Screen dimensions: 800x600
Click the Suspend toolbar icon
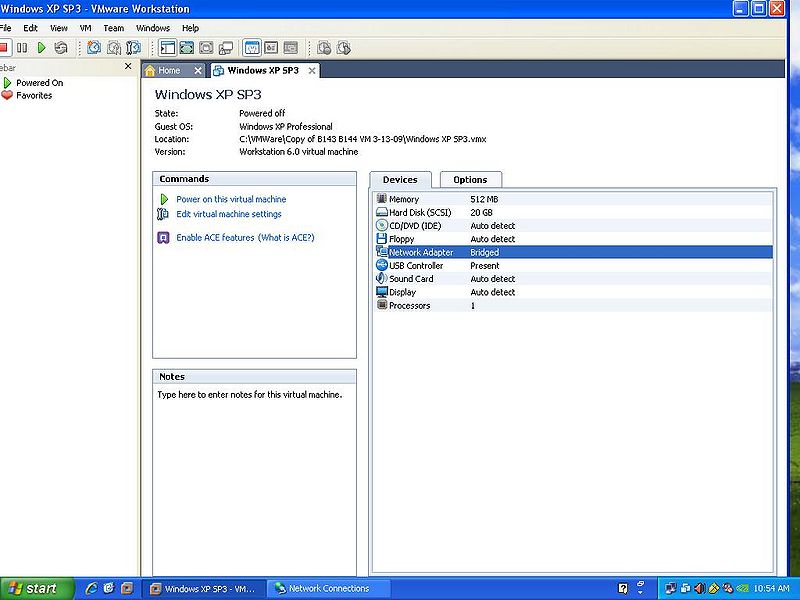point(22,48)
